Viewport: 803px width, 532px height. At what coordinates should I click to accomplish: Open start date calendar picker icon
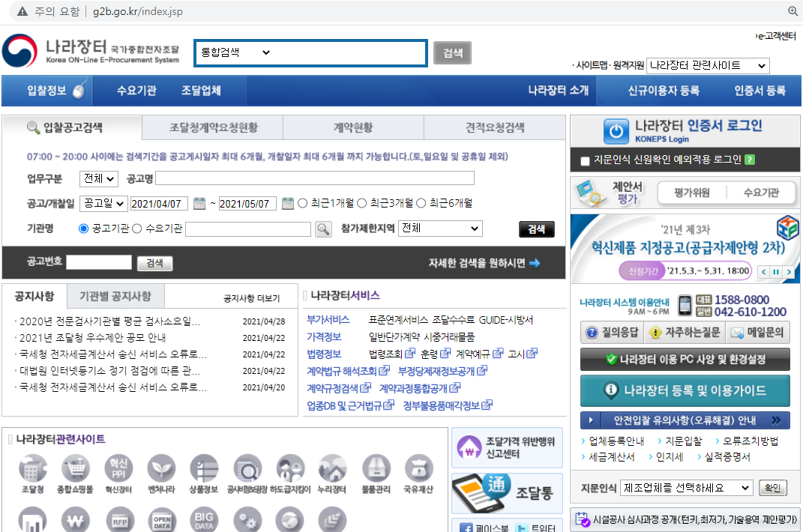coord(199,203)
